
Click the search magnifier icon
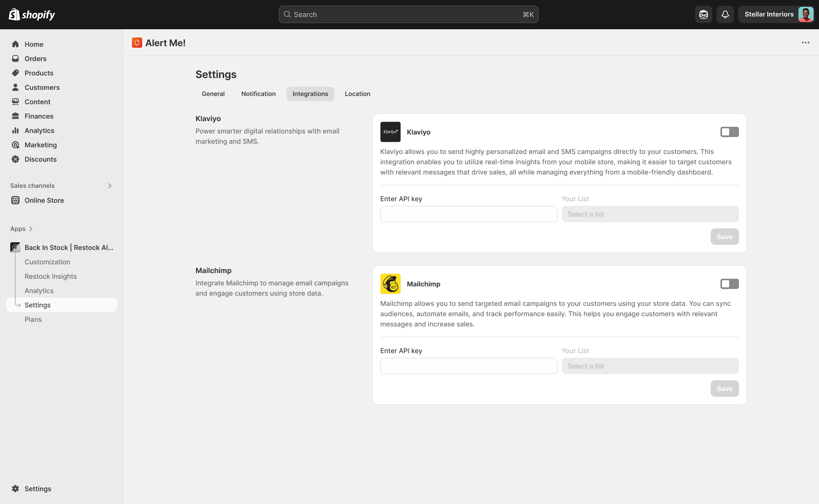click(x=287, y=14)
